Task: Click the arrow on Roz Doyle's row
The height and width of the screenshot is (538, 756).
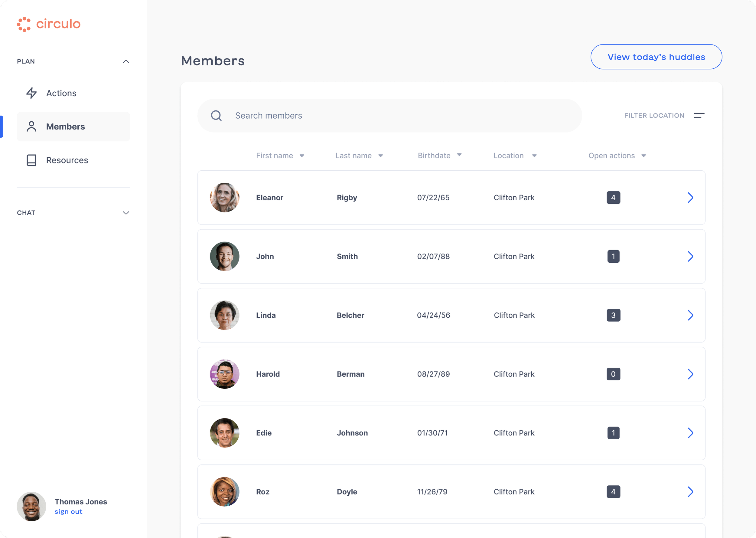Action: point(690,492)
